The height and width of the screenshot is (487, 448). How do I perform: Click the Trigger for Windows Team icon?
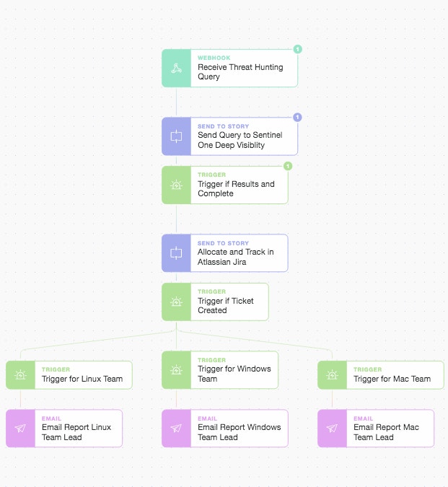(176, 370)
